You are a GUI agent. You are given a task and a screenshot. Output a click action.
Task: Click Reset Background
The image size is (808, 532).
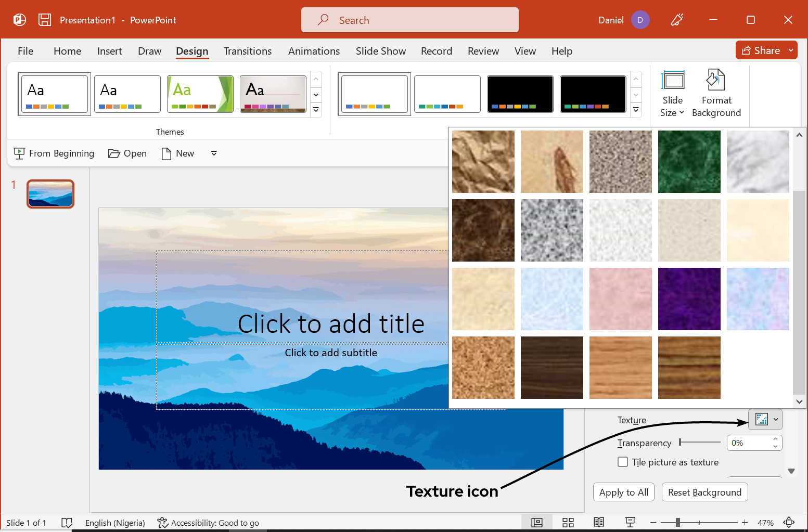[704, 492]
